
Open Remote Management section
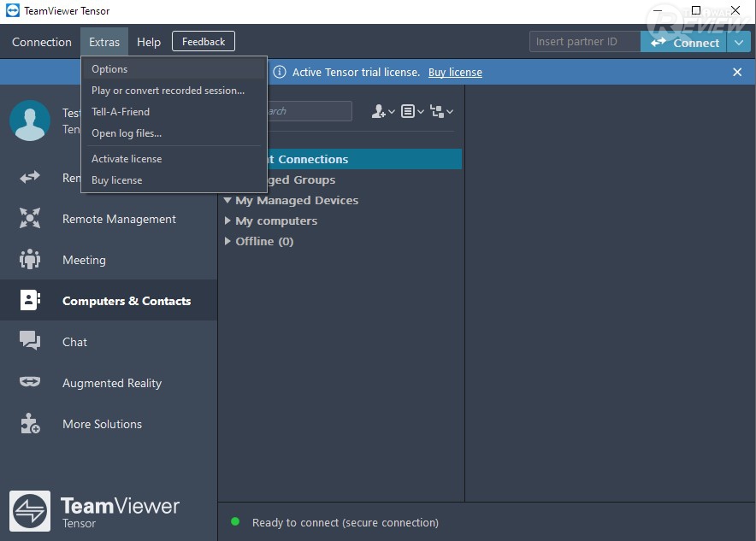(x=109, y=219)
